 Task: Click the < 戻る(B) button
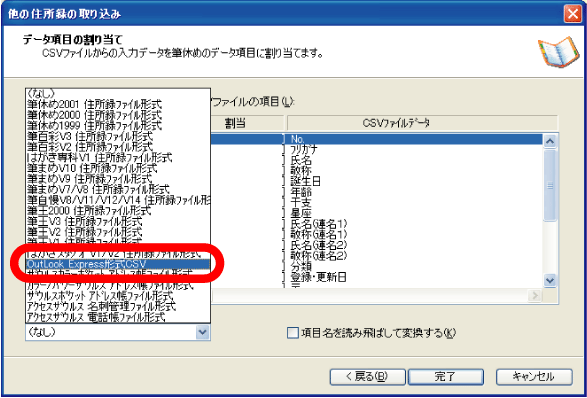pos(367,377)
